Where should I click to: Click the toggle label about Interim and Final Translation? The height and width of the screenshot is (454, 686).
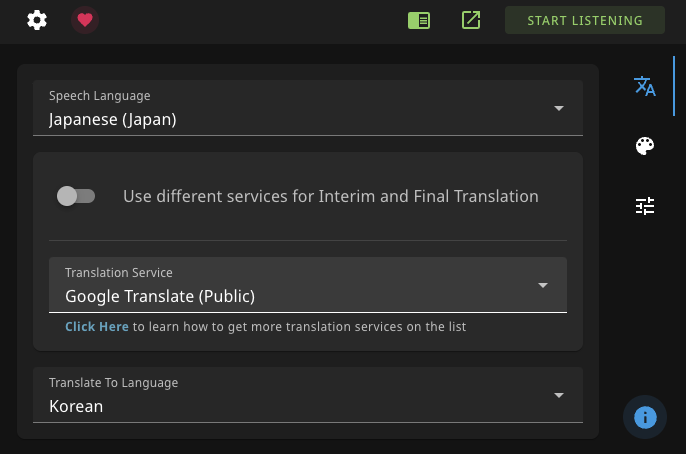331,196
